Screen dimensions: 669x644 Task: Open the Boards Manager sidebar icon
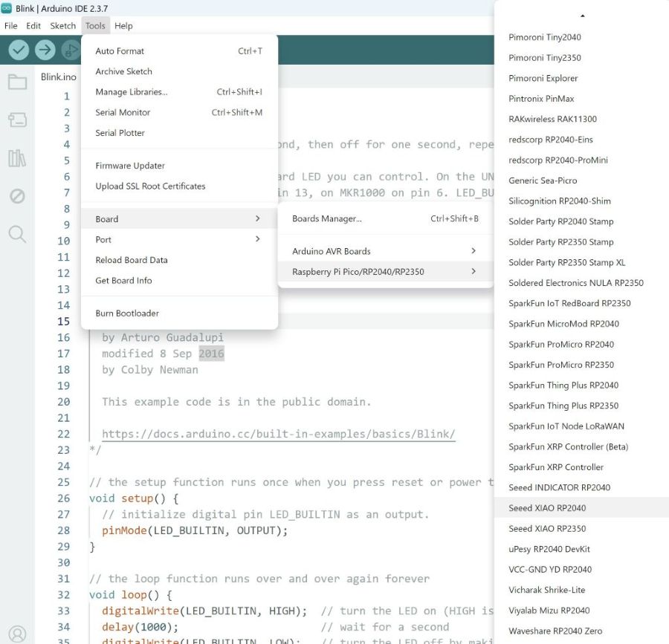pyautogui.click(x=18, y=120)
